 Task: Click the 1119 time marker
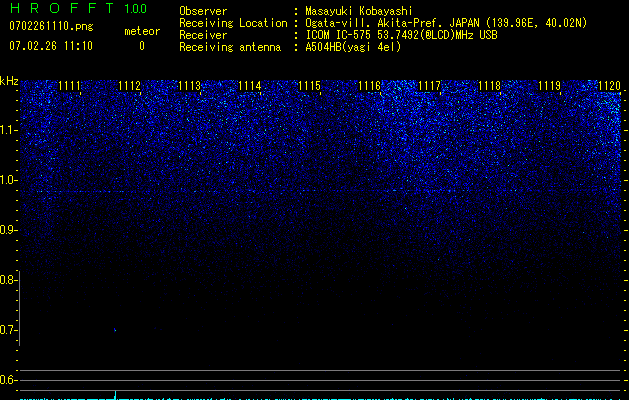[549, 86]
